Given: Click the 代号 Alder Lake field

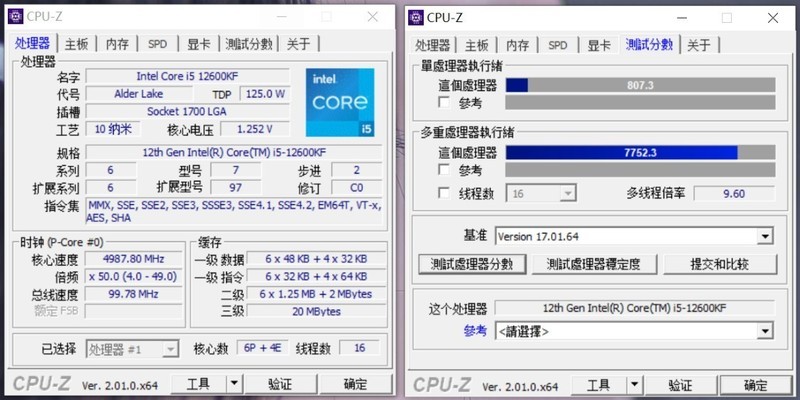Looking at the screenshot, I should pos(139,94).
